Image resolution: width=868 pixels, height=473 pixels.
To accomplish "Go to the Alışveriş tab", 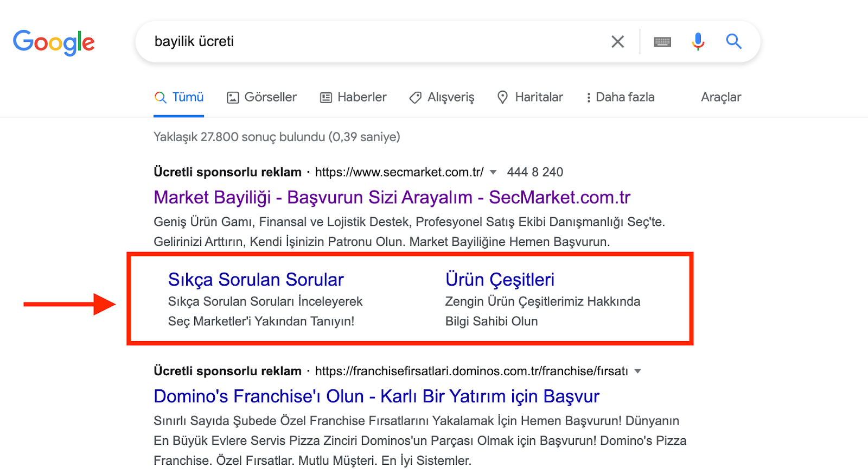I will (x=442, y=97).
